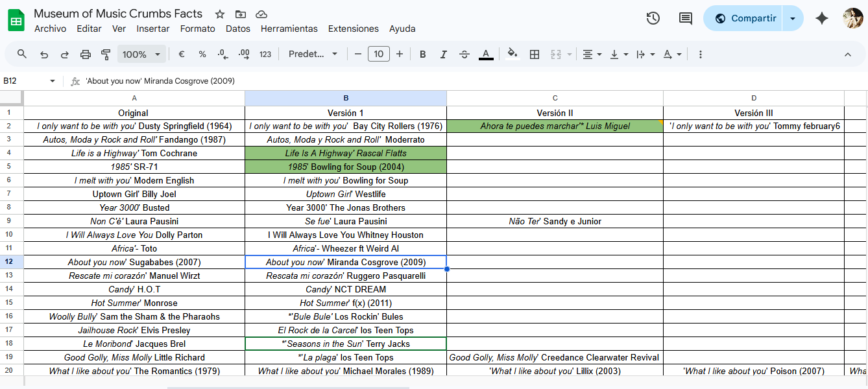Image resolution: width=868 pixels, height=389 pixels.
Task: Click the Compartir share button
Action: [x=745, y=18]
